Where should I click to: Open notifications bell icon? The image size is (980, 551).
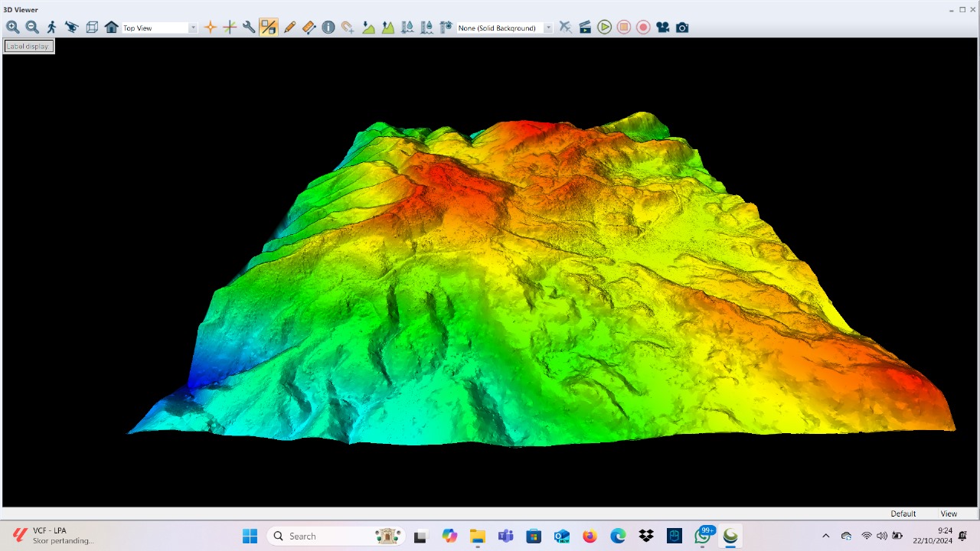point(964,536)
